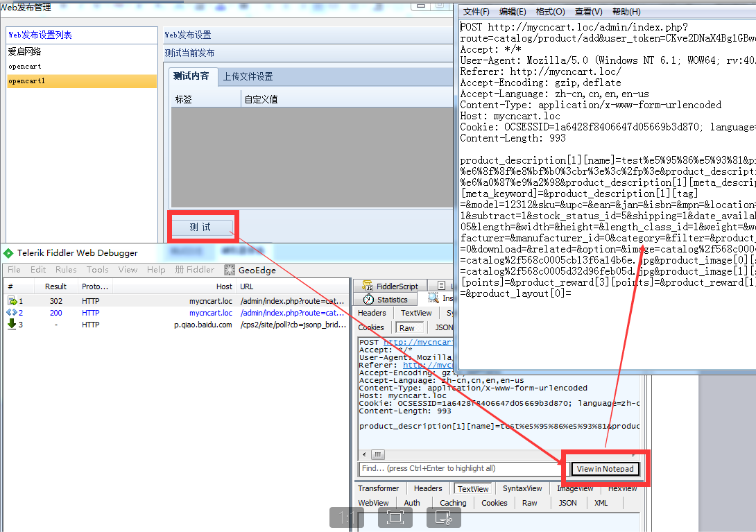The width and height of the screenshot is (756, 532).
Task: Open Notepad's 格式(O) menu
Action: click(550, 12)
